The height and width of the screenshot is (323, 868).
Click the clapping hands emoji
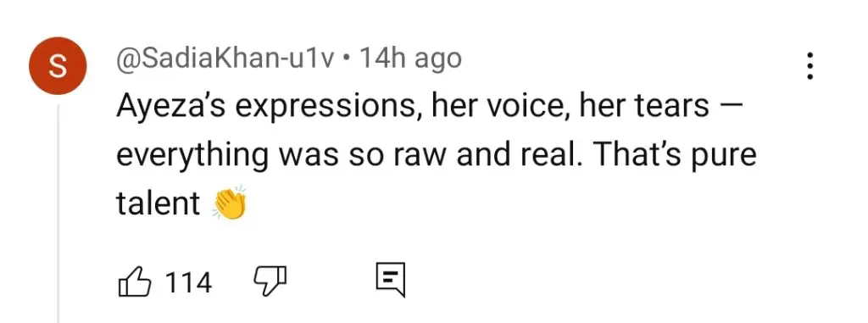click(x=229, y=203)
